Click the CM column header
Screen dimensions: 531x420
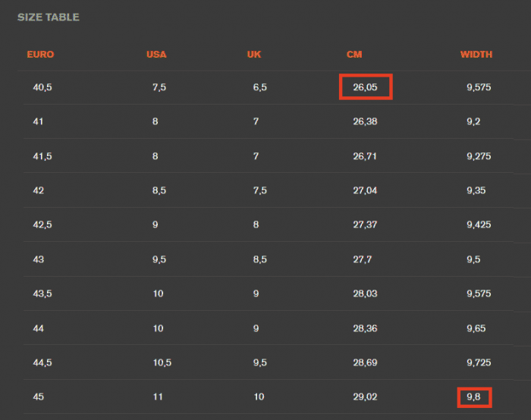[354, 55]
